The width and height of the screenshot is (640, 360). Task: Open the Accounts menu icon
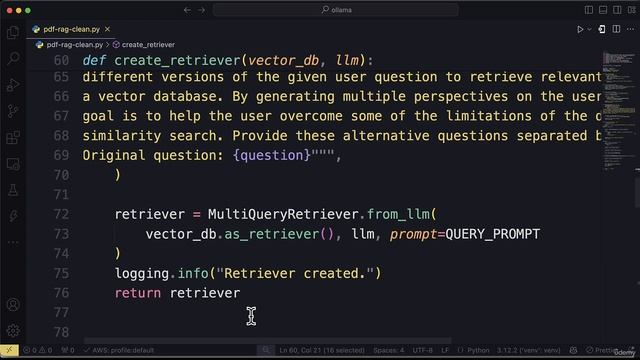pos(13,304)
